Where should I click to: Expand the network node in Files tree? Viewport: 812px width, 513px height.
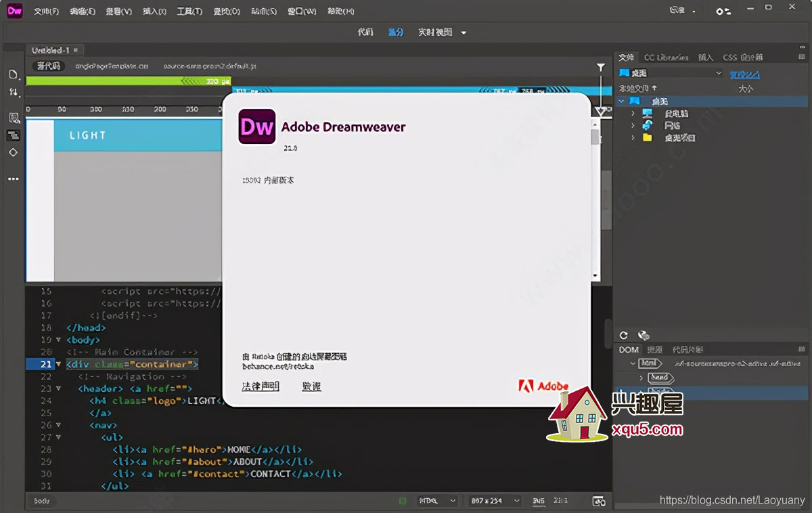tap(633, 125)
